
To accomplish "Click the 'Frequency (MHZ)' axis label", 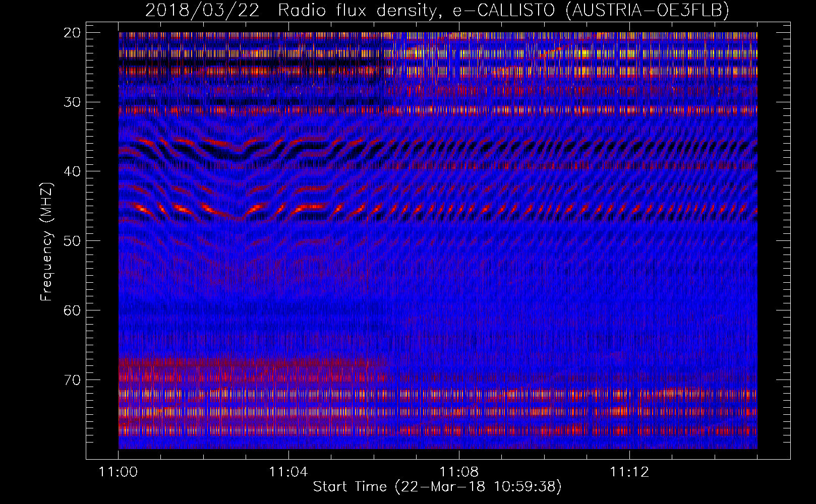I will [x=46, y=242].
